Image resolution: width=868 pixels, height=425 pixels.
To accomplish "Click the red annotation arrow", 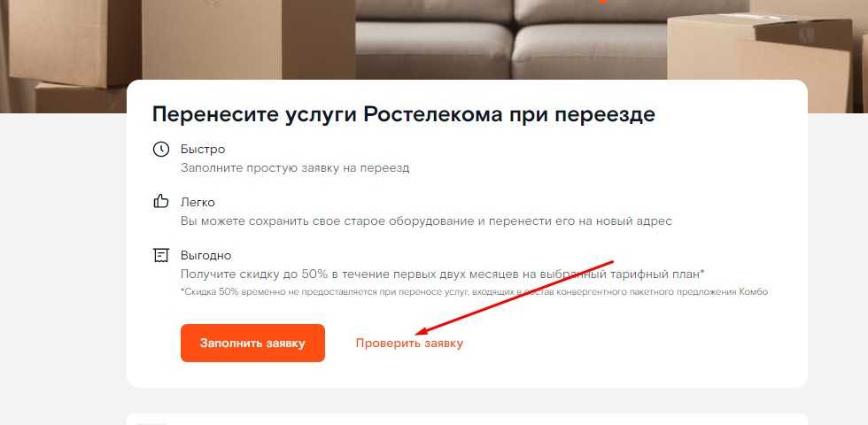I will [x=514, y=297].
